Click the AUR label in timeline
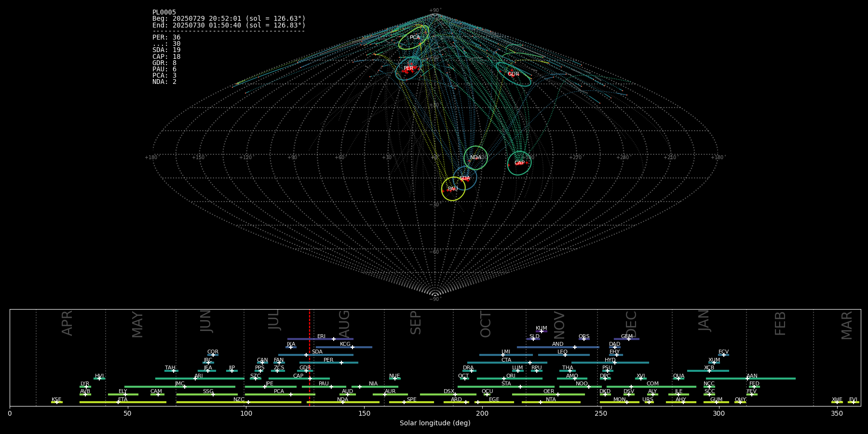Viewport: 868px width, 434px height. pos(390,392)
